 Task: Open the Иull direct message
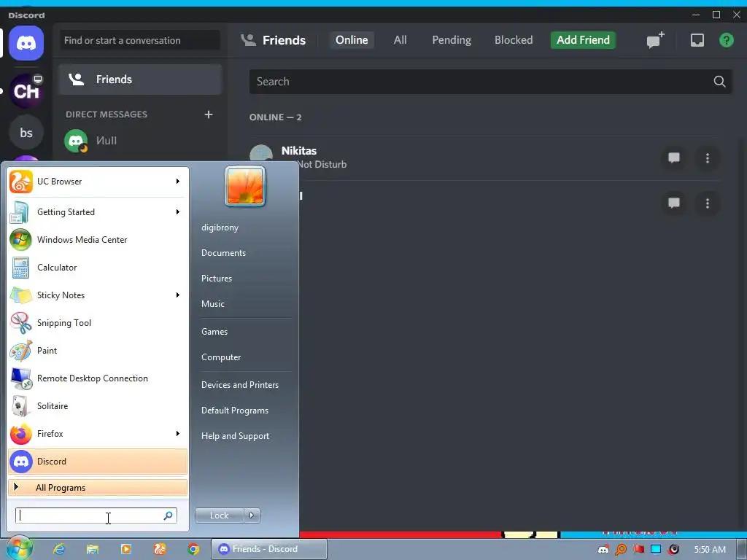(x=140, y=141)
